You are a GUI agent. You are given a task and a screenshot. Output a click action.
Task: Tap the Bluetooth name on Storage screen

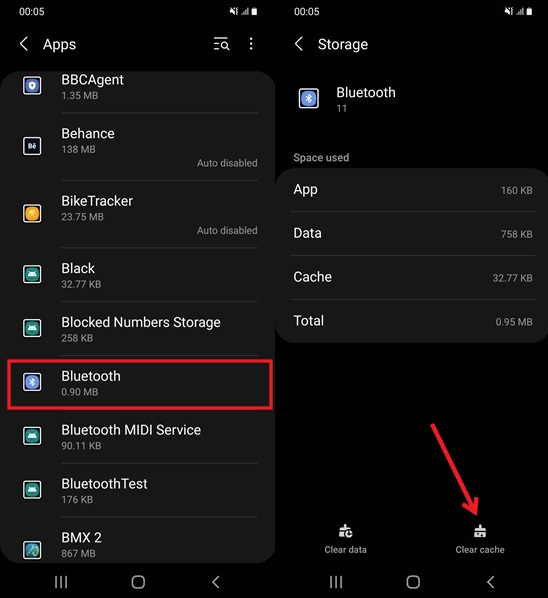(x=366, y=93)
